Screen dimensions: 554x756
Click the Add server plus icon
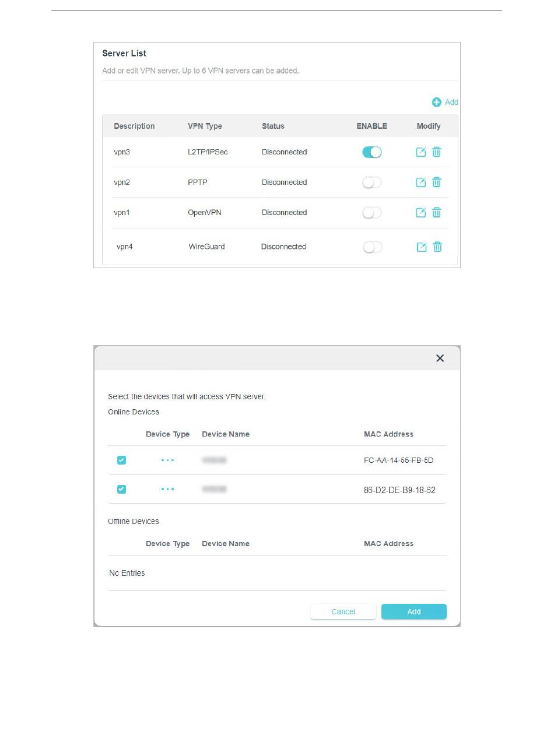[x=436, y=103]
